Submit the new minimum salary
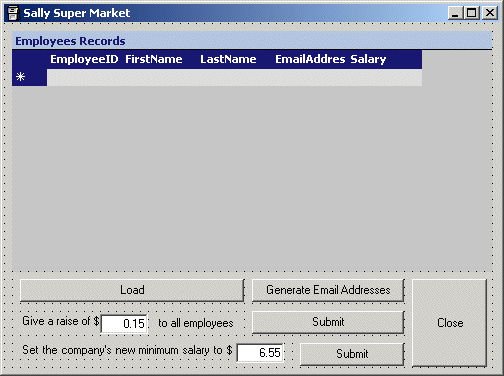Viewport: 504px width, 376px height. coord(352,354)
